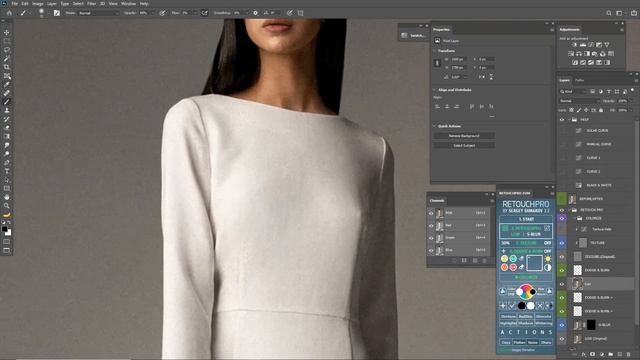Click the Skintone button in RetouchPro
640x360 pixels.
coord(508,317)
